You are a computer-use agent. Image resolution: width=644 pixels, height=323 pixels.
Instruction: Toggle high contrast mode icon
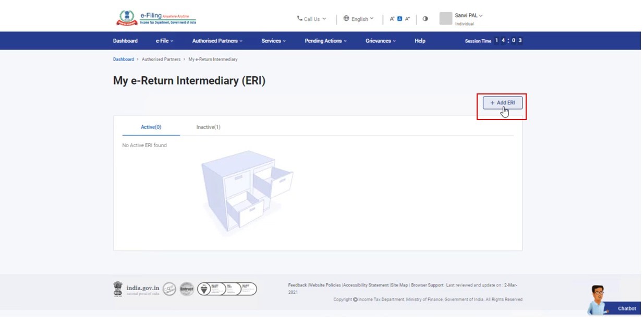click(x=425, y=19)
